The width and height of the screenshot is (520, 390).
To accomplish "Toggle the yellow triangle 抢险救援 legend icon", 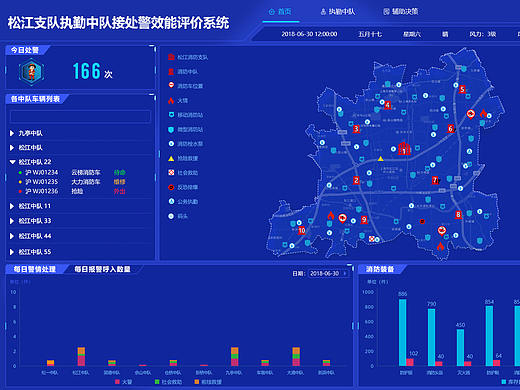I will [x=171, y=158].
